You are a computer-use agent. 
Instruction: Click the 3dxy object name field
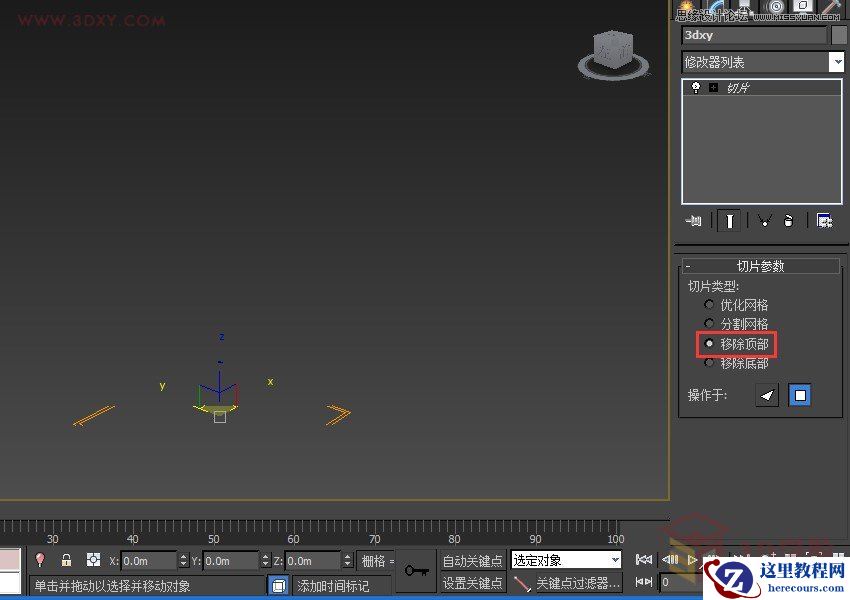750,35
